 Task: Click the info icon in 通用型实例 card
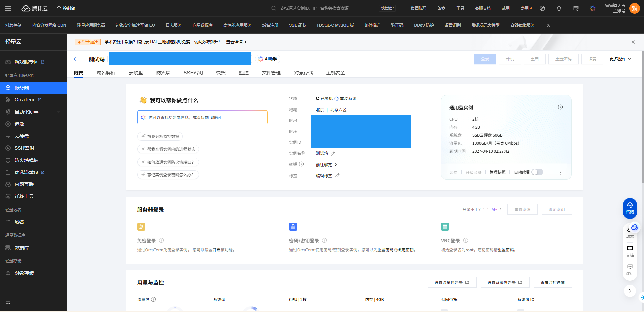click(x=560, y=107)
